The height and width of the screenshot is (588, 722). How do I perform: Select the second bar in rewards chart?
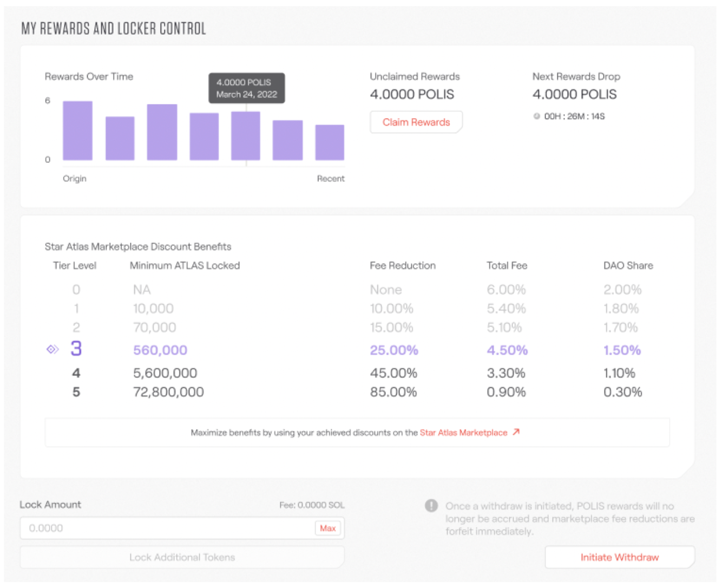(x=120, y=139)
